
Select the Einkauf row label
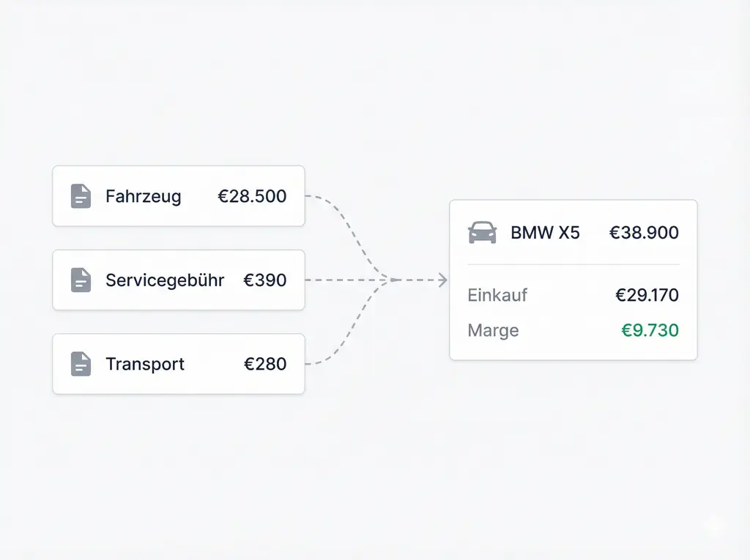click(x=497, y=295)
